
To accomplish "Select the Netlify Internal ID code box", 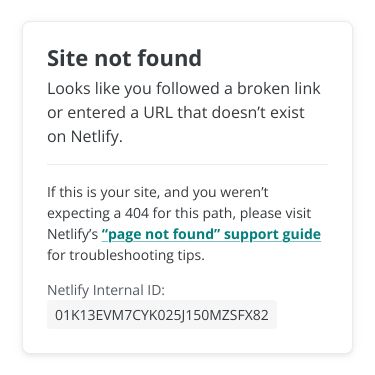I will (x=162, y=315).
